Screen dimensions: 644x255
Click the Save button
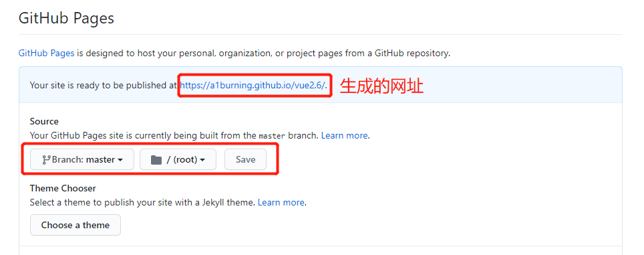point(246,159)
